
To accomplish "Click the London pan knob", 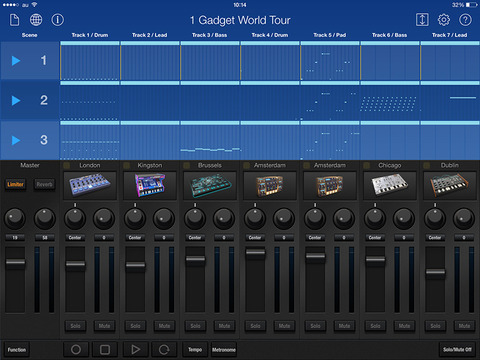I will pyautogui.click(x=75, y=219).
